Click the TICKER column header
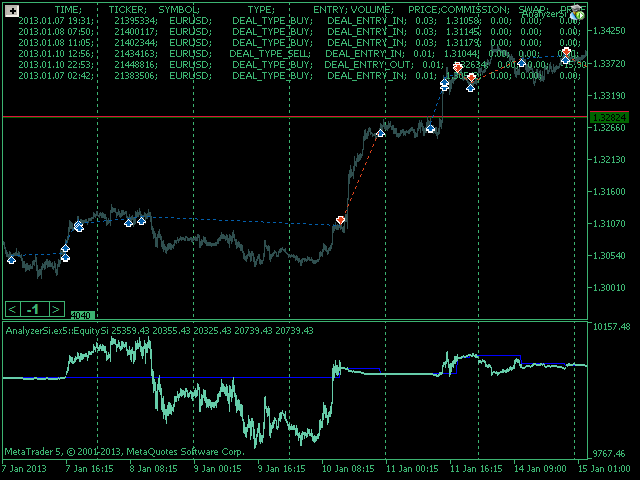The image size is (640, 480). 126,9
